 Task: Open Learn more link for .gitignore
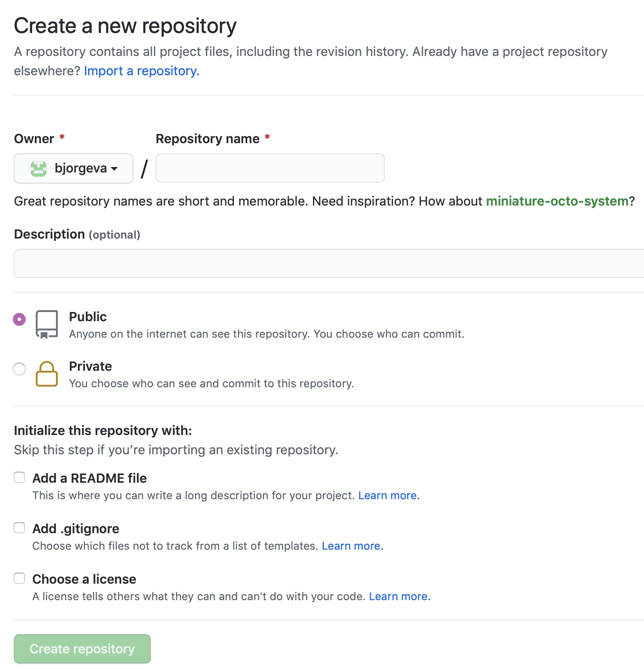[353, 546]
